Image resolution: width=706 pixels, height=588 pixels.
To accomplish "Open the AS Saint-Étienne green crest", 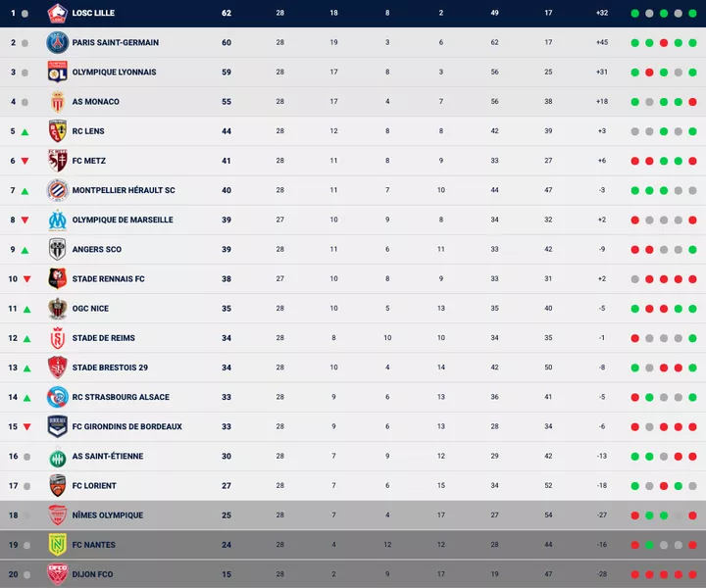I will (x=57, y=457).
